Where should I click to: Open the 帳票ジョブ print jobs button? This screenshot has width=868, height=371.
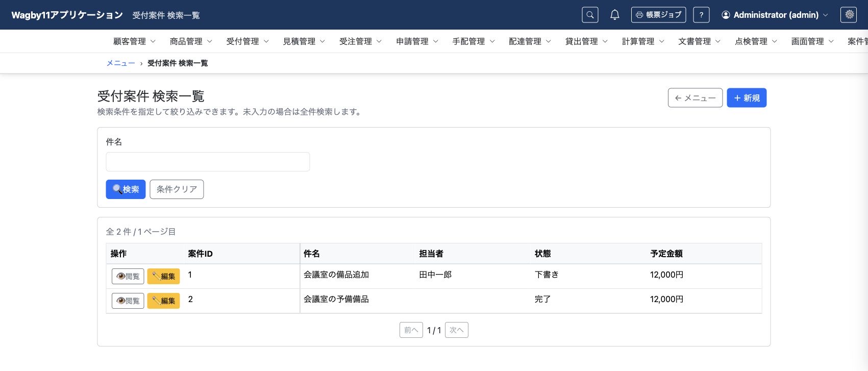[x=658, y=15]
